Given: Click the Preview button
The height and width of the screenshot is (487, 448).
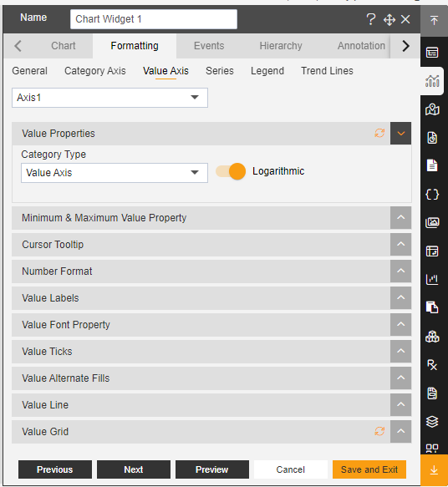Looking at the screenshot, I should [212, 469].
